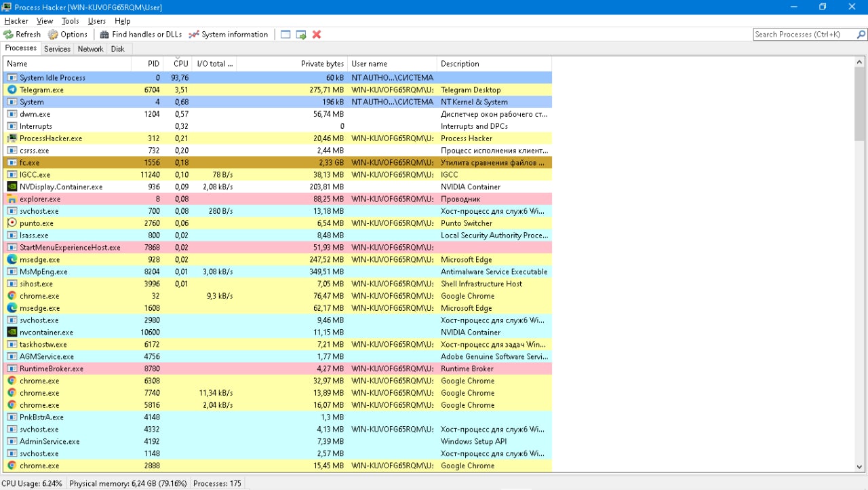Screen dimensions: 868x490
Task: Click the explorer.exe folder icon
Action: 12,199
